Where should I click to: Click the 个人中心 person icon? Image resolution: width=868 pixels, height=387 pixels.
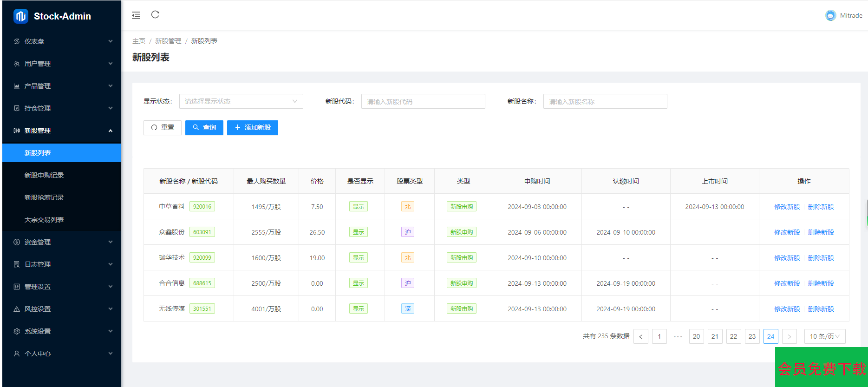(x=17, y=354)
